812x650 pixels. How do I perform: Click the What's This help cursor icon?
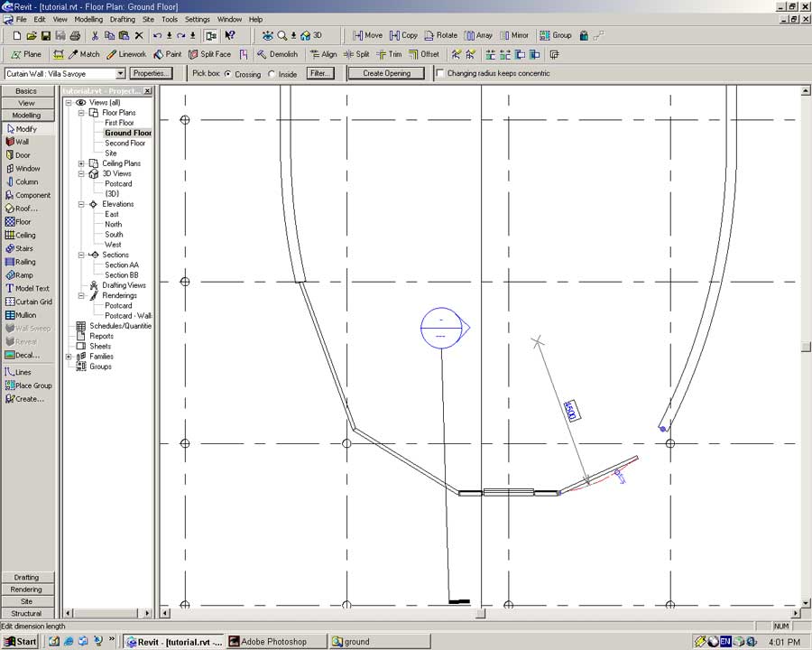click(230, 36)
